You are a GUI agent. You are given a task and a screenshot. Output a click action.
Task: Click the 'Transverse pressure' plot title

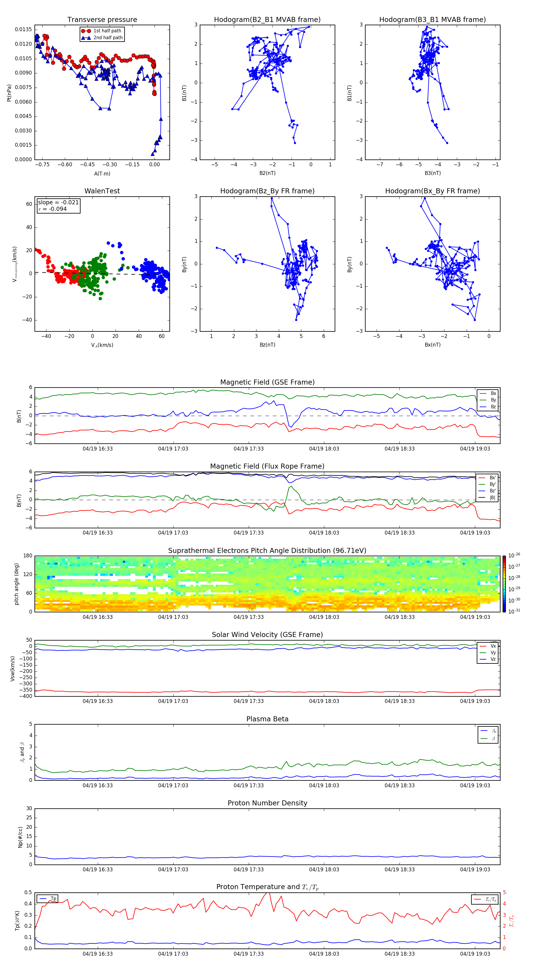[x=102, y=19]
